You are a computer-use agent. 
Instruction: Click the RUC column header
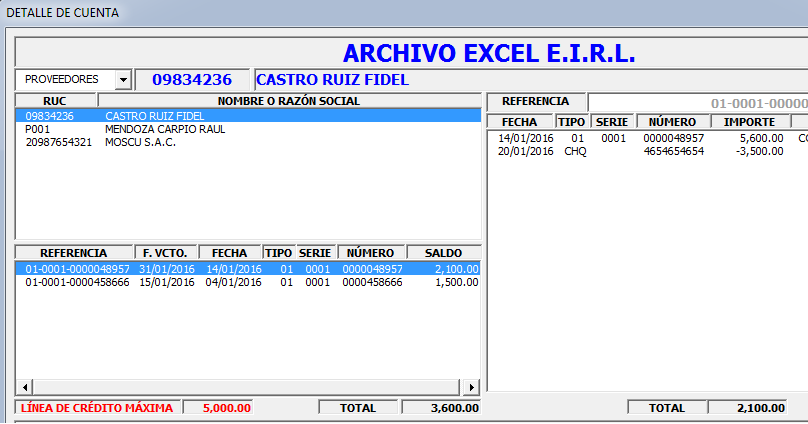pyautogui.click(x=55, y=101)
